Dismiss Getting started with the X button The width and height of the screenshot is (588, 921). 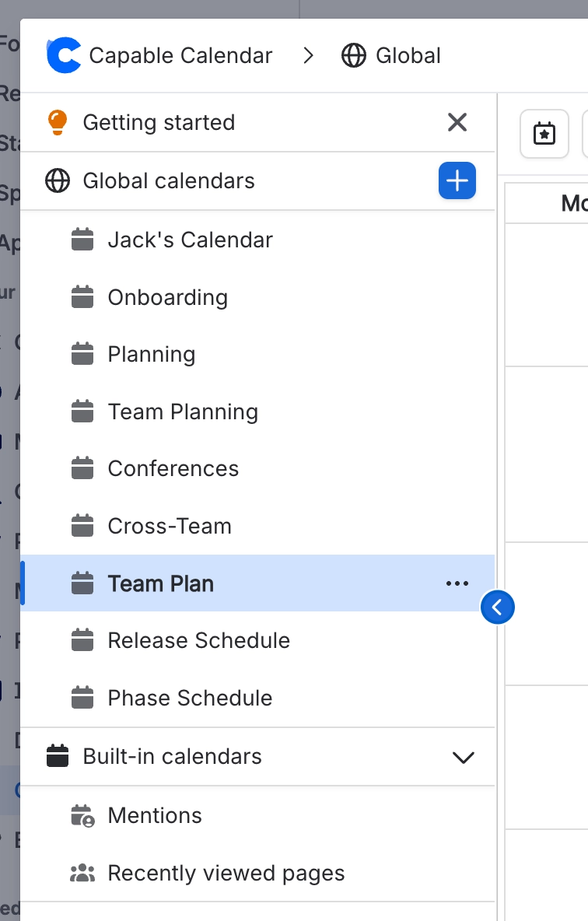pyautogui.click(x=457, y=122)
